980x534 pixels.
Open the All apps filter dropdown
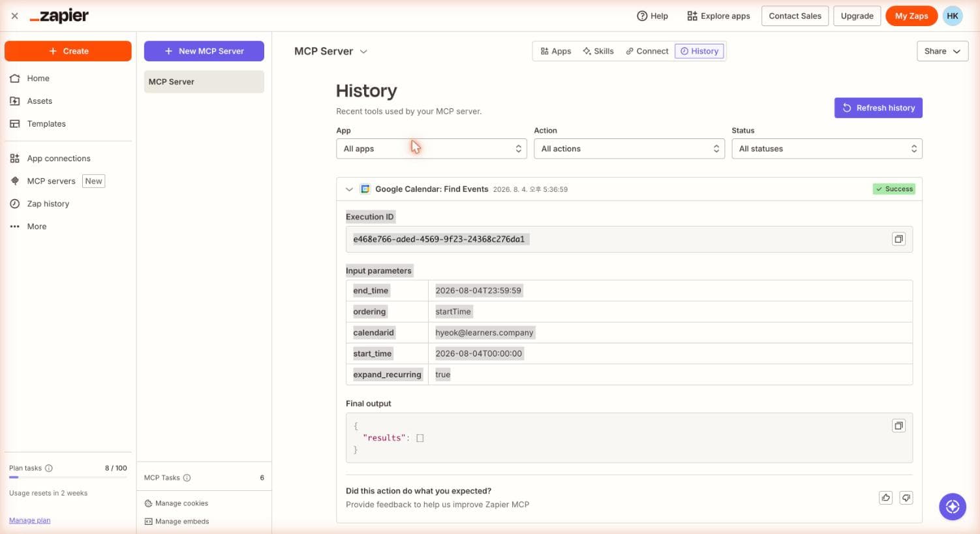tap(431, 149)
